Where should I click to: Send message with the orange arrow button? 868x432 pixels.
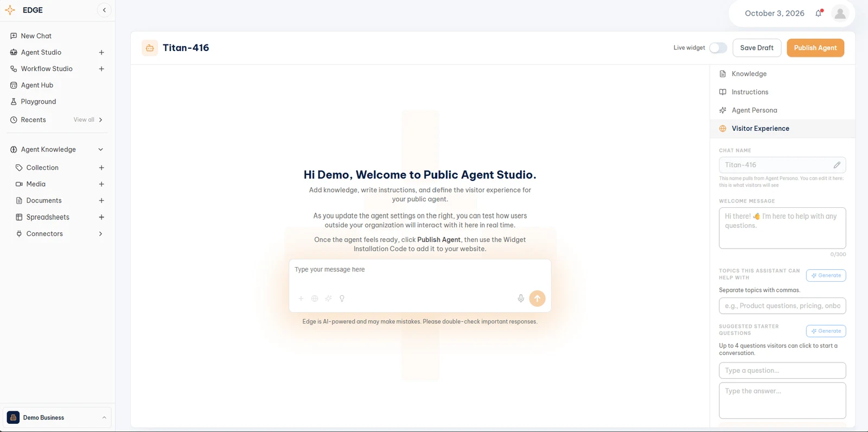pos(537,298)
